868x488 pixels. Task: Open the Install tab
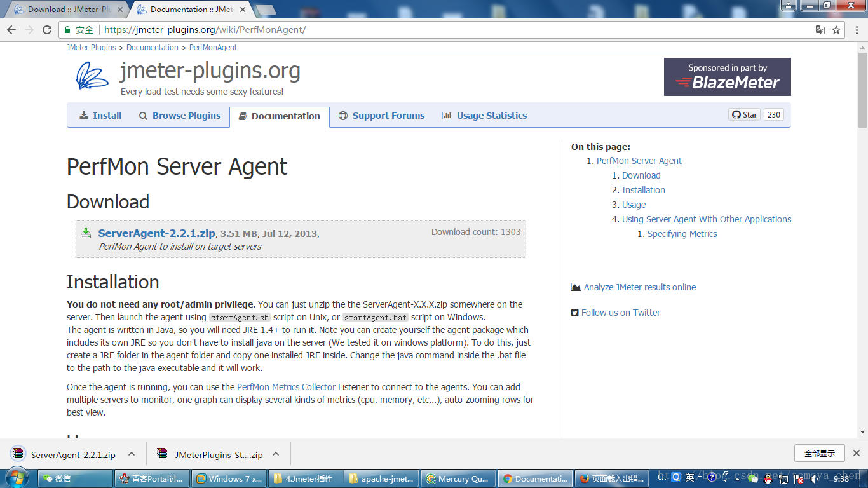[100, 116]
